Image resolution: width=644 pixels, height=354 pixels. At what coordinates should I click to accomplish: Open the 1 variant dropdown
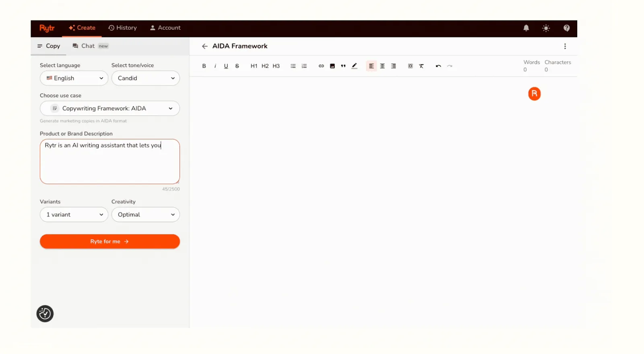74,215
